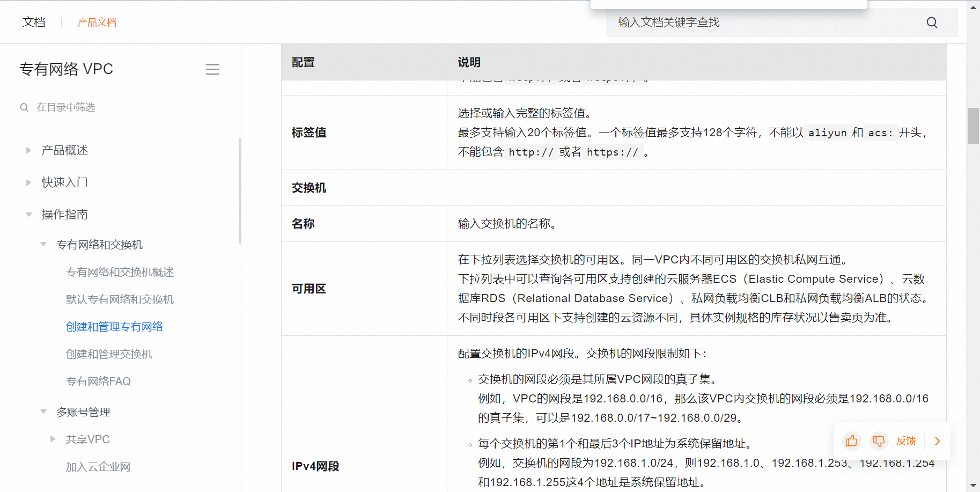Click the scrollbar down arrow

click(x=973, y=486)
